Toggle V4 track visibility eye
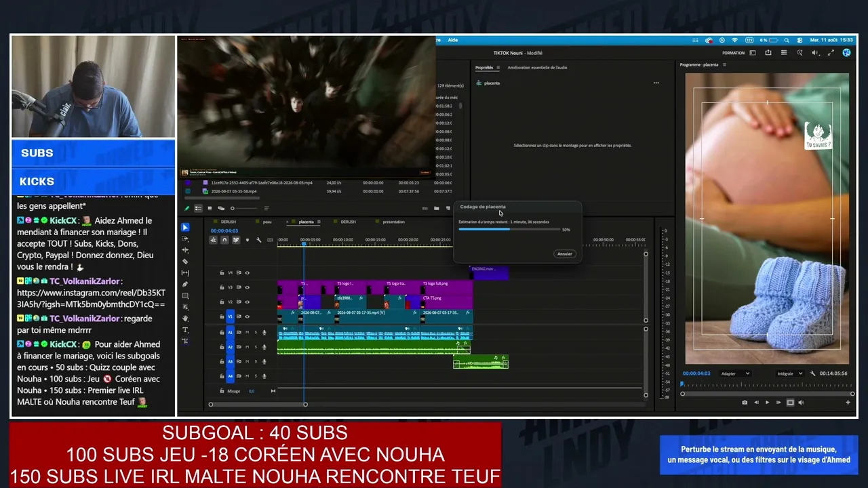The image size is (868, 488). click(x=247, y=273)
